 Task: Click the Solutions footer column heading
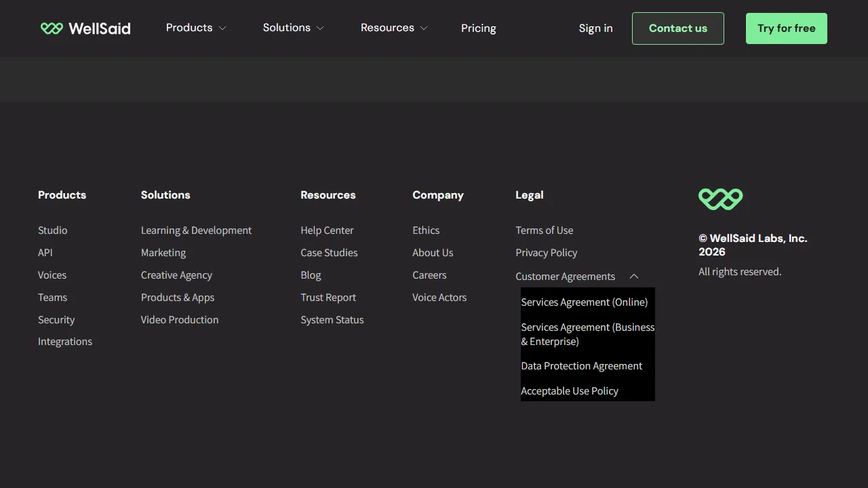pos(165,195)
